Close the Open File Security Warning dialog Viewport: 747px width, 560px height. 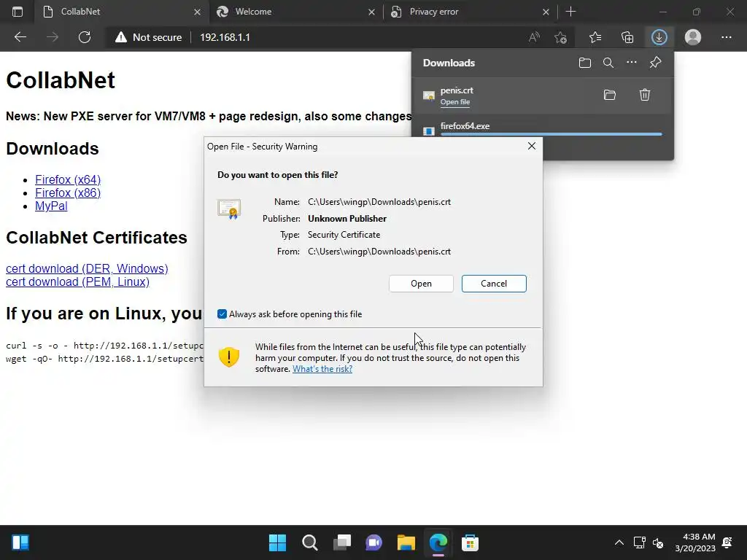532,146
